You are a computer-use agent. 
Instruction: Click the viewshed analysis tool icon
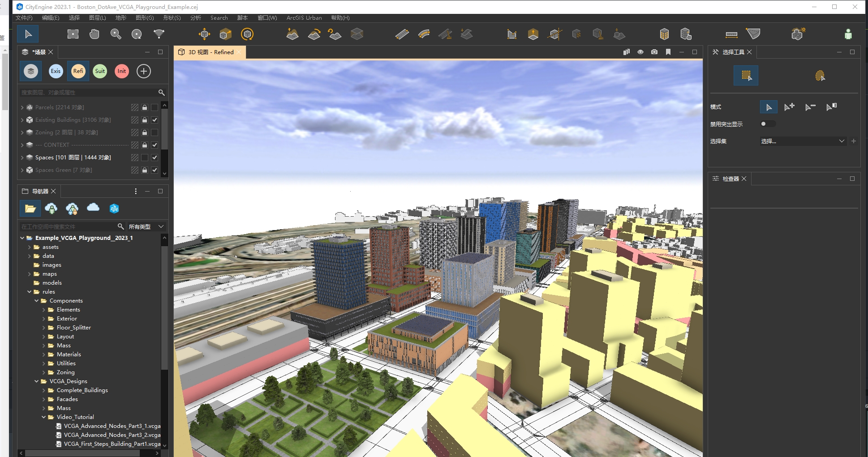pos(753,34)
